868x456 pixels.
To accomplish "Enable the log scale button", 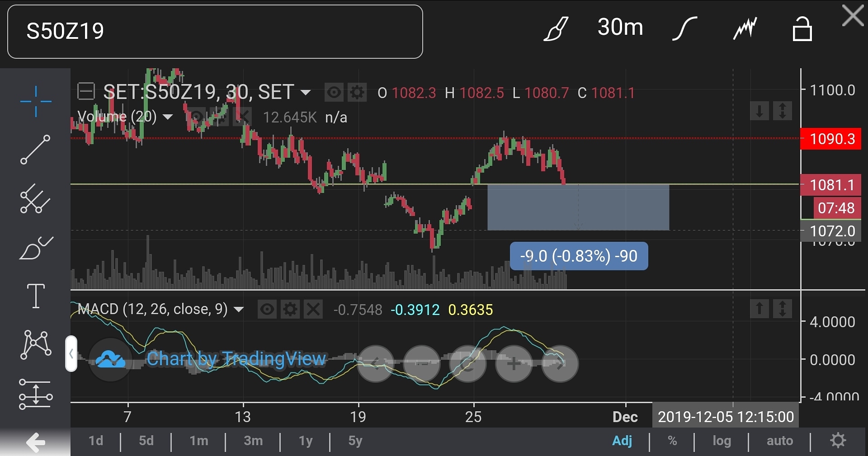I will click(722, 441).
